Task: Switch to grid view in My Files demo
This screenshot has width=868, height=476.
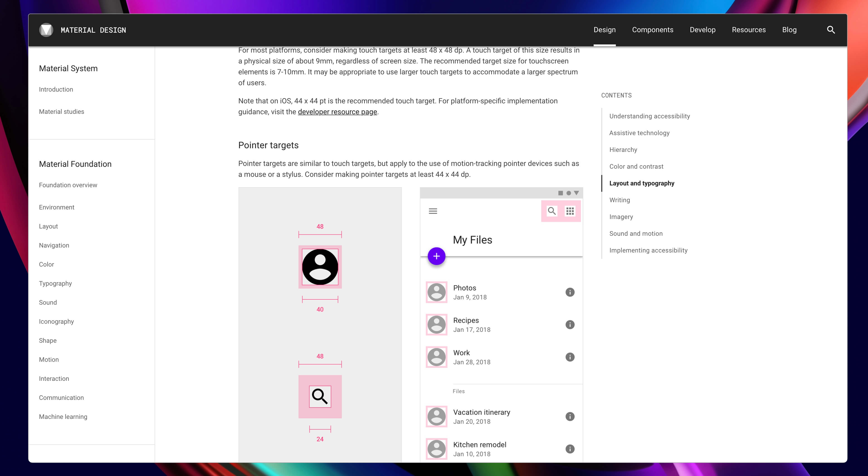Action: pyautogui.click(x=571, y=211)
